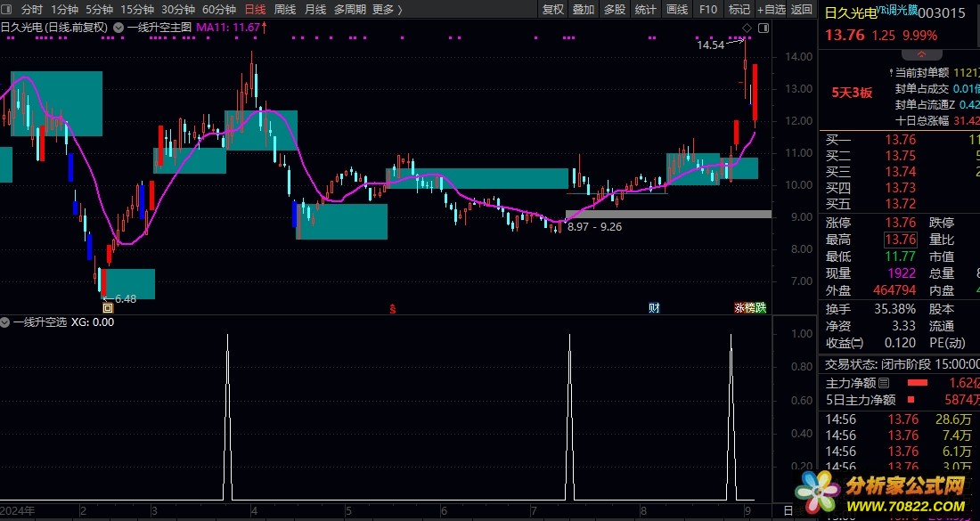The image size is (980, 521).
Task: Open the 统计 statistics tool
Action: (x=646, y=10)
